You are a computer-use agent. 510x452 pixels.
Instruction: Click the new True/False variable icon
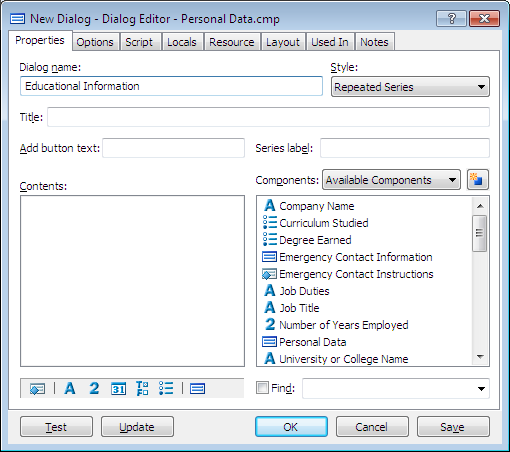tap(142, 389)
